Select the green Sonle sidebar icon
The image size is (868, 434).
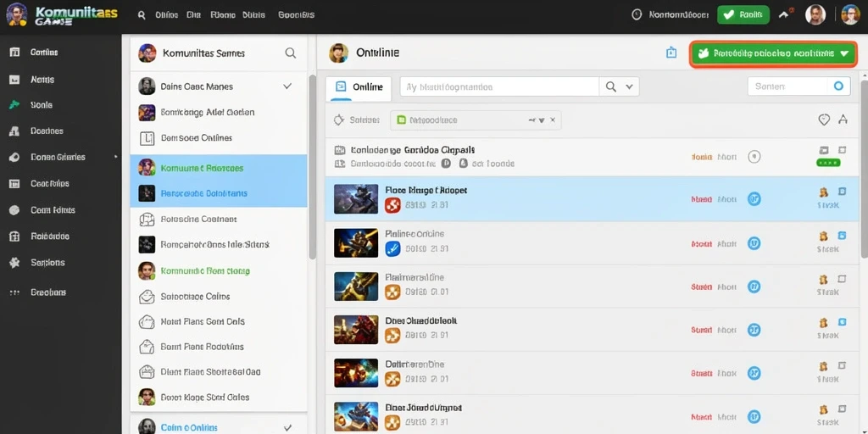point(15,104)
